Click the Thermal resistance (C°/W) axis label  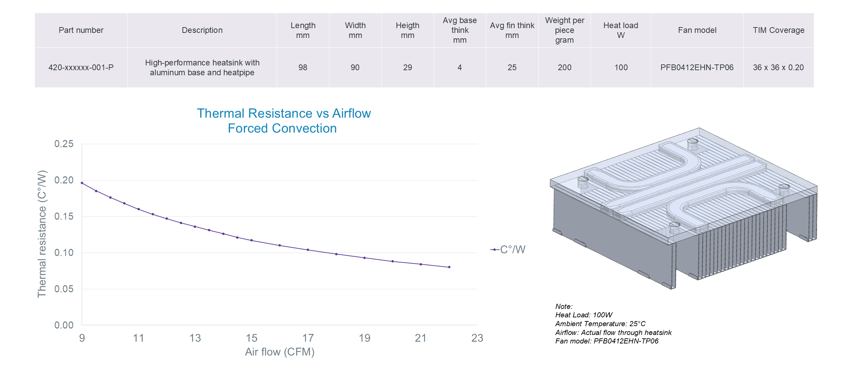click(x=42, y=234)
